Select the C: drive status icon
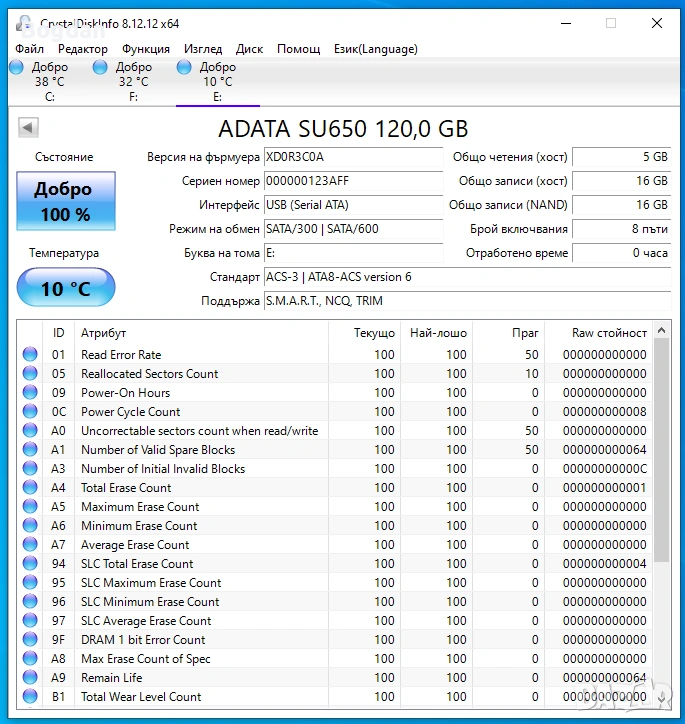Viewport: 685px width, 724px height. [16, 68]
